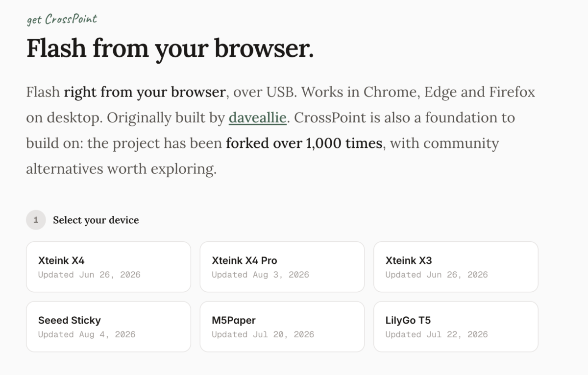The height and width of the screenshot is (375, 588).
Task: Click the 'Updated Jul 22, 2026' date
Action: pyautogui.click(x=437, y=334)
